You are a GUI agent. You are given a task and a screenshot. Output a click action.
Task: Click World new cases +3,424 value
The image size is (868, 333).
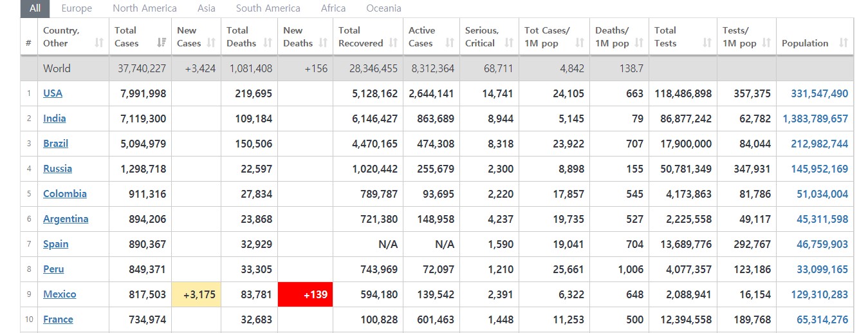click(199, 68)
